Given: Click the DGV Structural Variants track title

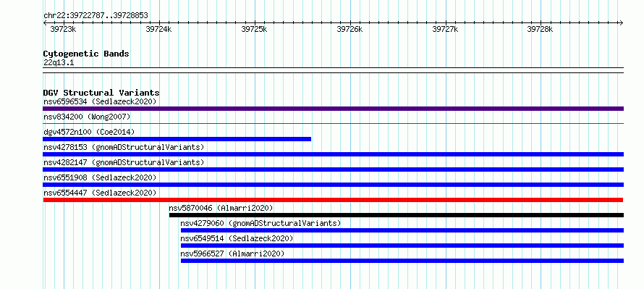Looking at the screenshot, I should (x=101, y=93).
